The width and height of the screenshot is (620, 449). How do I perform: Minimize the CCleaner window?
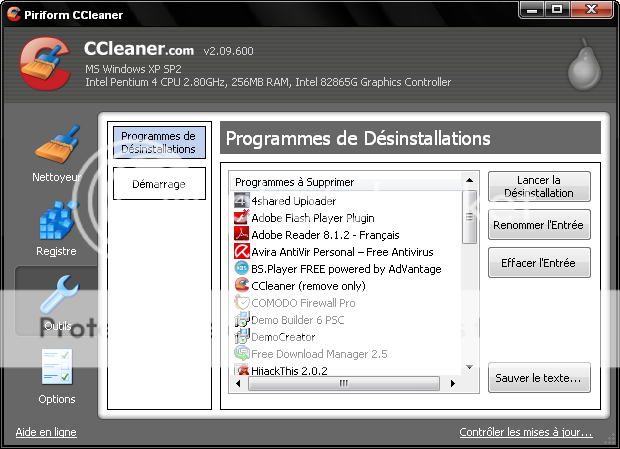point(532,9)
